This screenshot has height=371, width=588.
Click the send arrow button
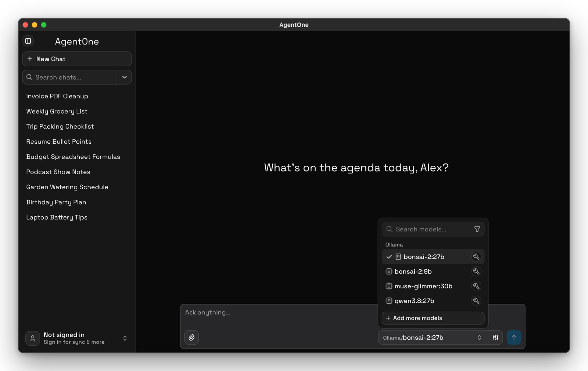(x=514, y=338)
